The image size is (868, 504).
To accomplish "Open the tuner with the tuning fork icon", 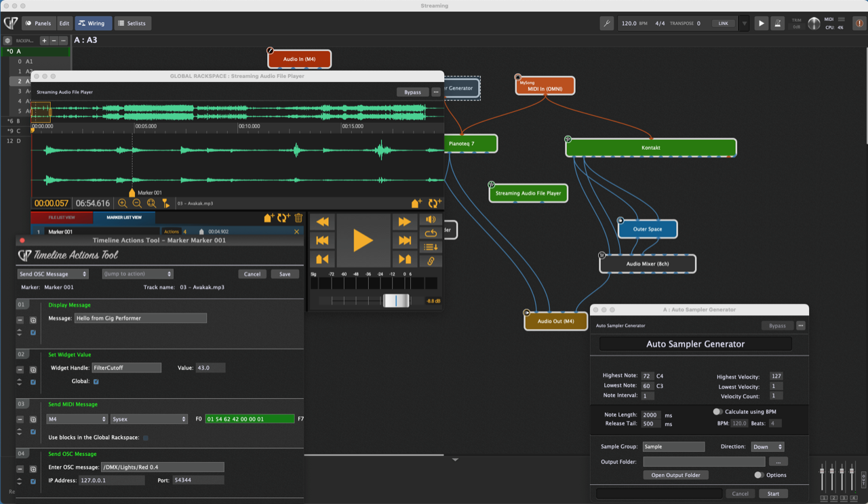I will click(x=607, y=23).
